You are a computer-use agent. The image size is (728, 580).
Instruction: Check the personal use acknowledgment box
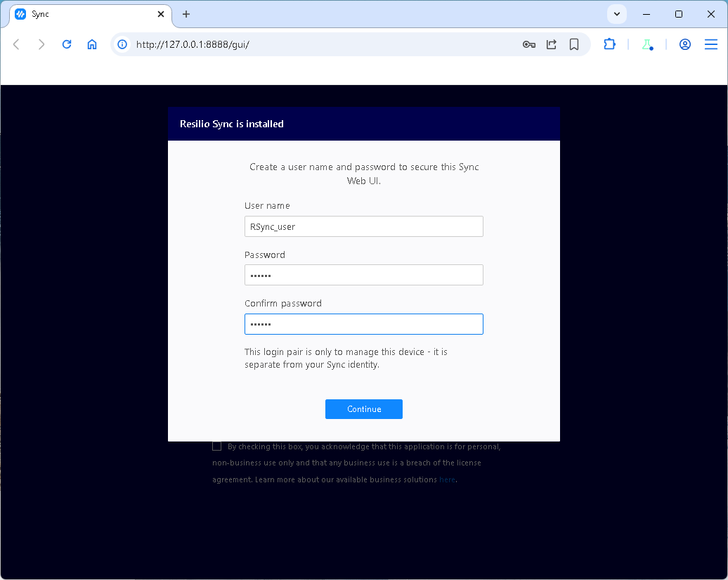pos(217,446)
